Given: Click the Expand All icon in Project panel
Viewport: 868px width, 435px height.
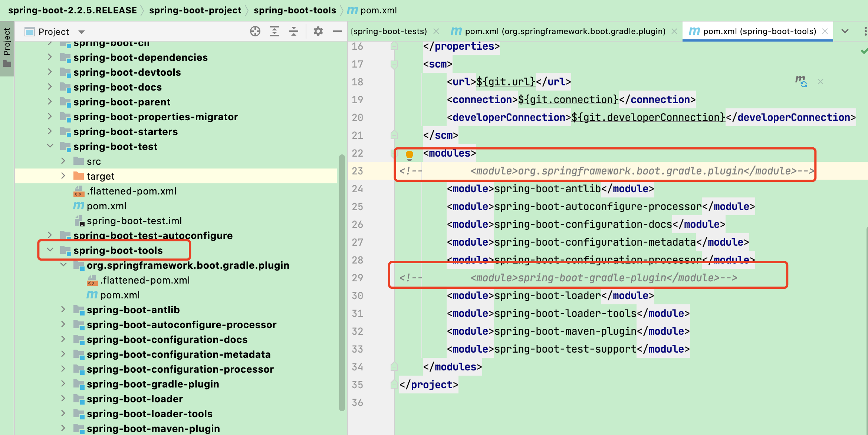Looking at the screenshot, I should click(x=274, y=32).
